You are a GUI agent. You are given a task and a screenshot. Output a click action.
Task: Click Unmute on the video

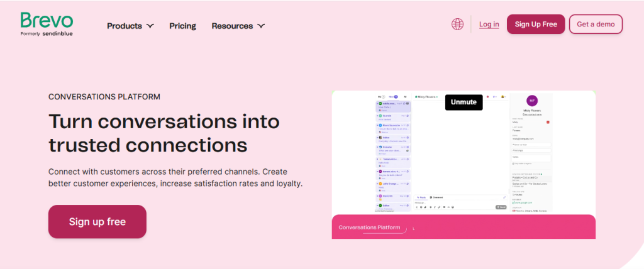point(464,102)
